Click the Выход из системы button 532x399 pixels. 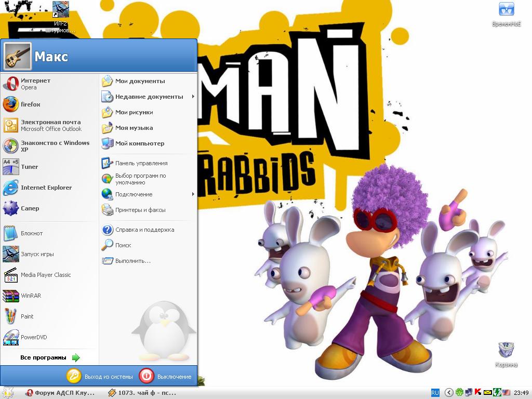pos(100,376)
